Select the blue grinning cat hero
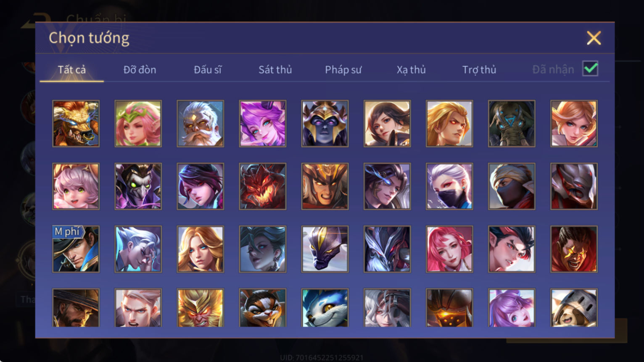The width and height of the screenshot is (644, 362). 325,308
